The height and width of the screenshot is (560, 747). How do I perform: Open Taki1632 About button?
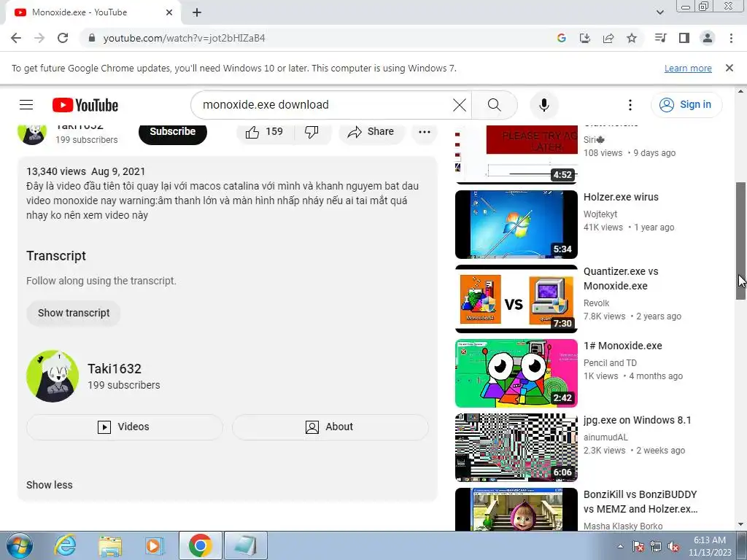[x=330, y=427]
